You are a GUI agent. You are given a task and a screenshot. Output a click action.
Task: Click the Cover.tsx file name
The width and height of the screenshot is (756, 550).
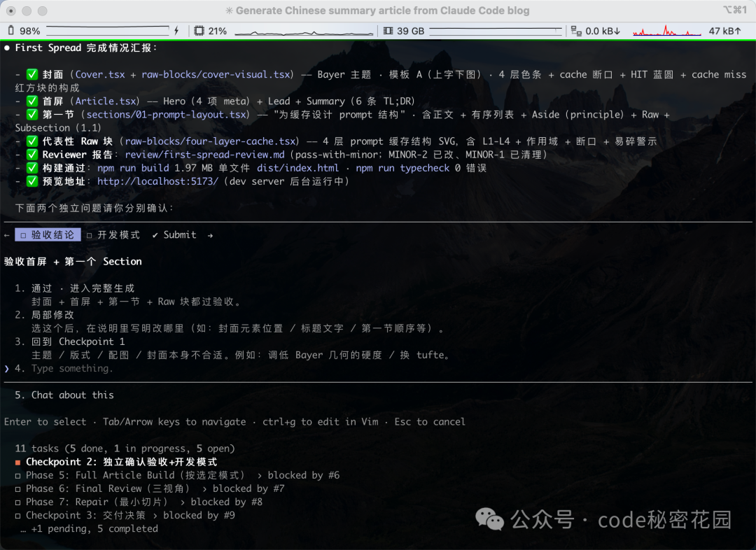tap(100, 75)
